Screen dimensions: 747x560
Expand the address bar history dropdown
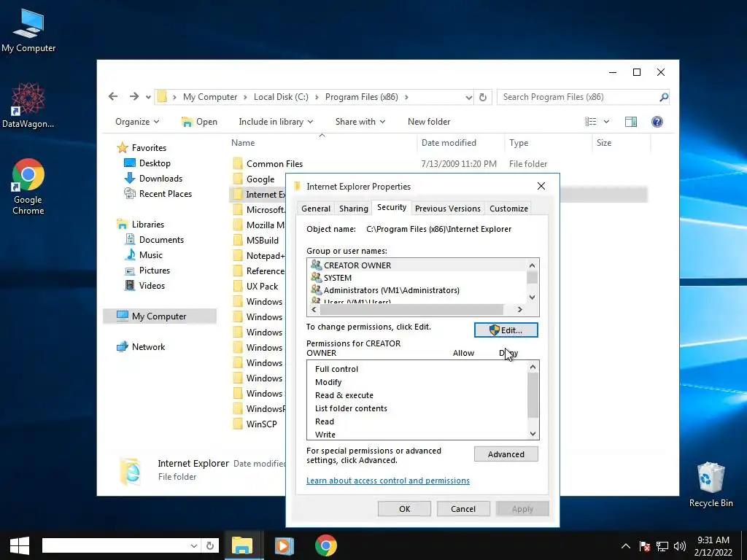tap(469, 97)
